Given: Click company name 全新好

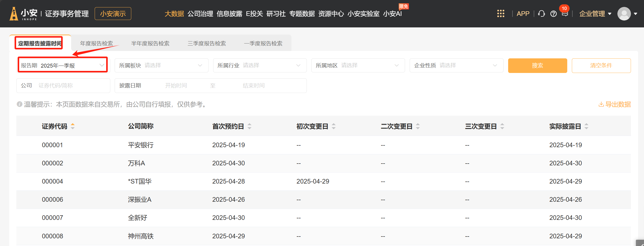Looking at the screenshot, I should (x=138, y=218).
